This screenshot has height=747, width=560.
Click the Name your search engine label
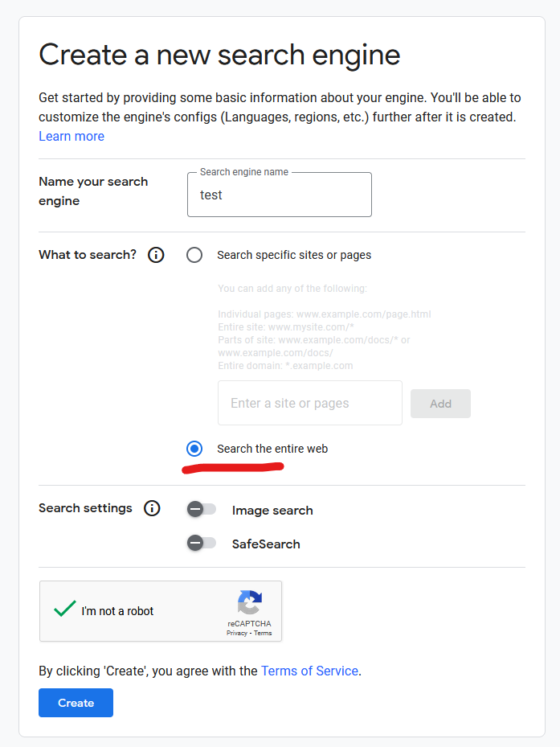point(93,191)
